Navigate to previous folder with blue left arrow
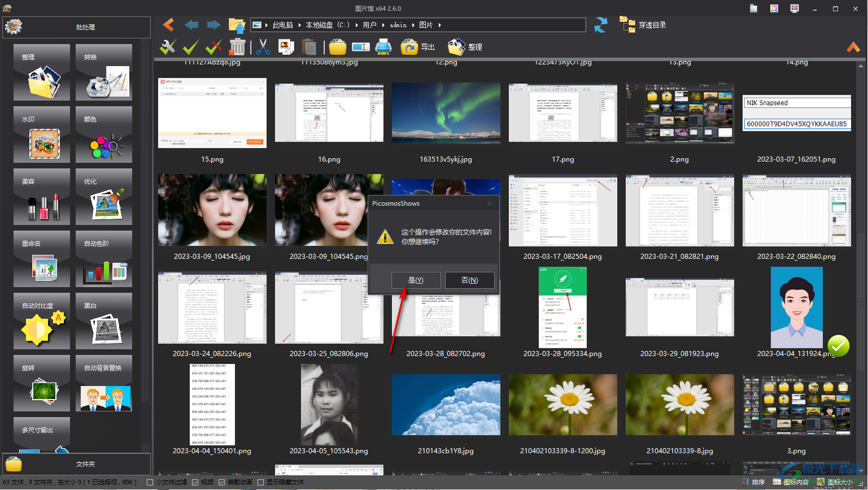This screenshot has height=490, width=868. [191, 25]
